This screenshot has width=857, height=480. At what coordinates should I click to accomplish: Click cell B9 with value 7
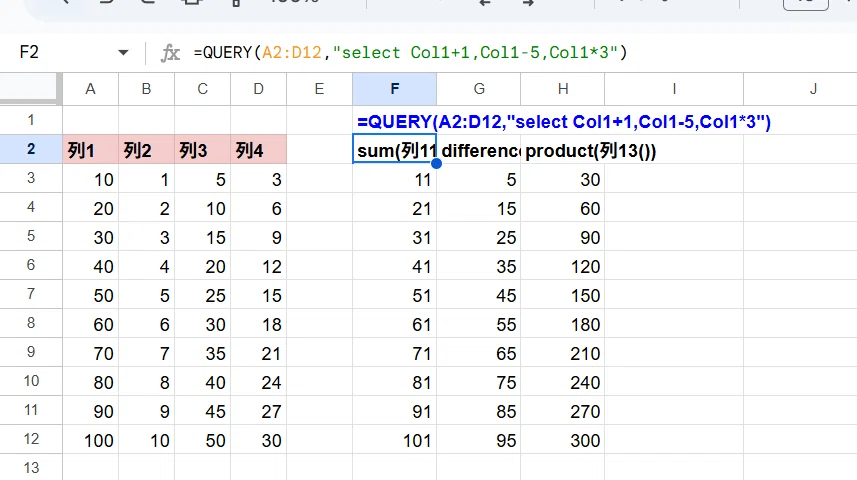click(146, 353)
